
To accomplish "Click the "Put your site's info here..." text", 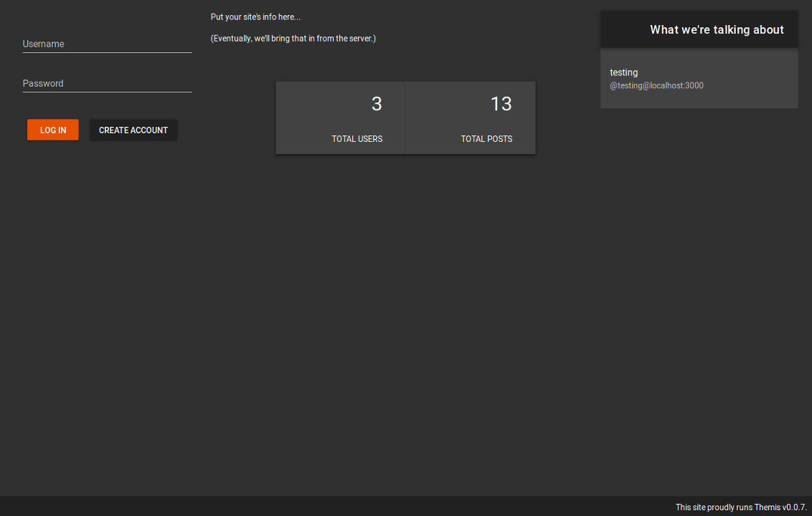I will click(x=255, y=17).
